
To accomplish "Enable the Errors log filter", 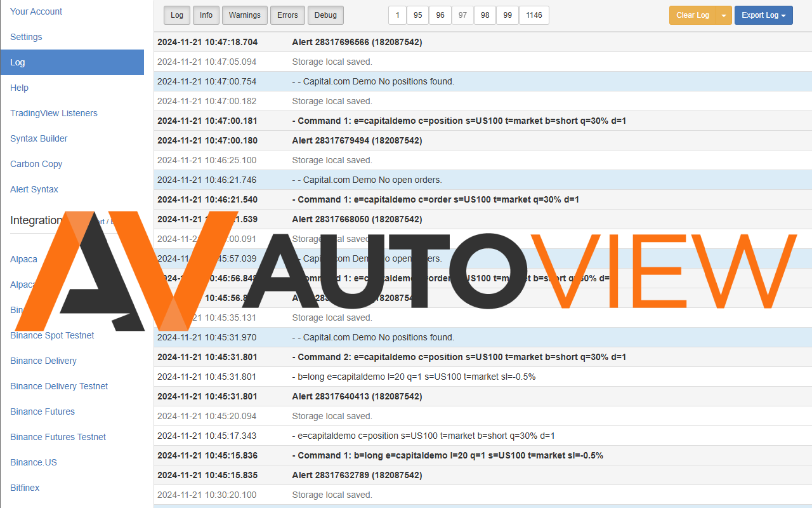I will pyautogui.click(x=287, y=15).
